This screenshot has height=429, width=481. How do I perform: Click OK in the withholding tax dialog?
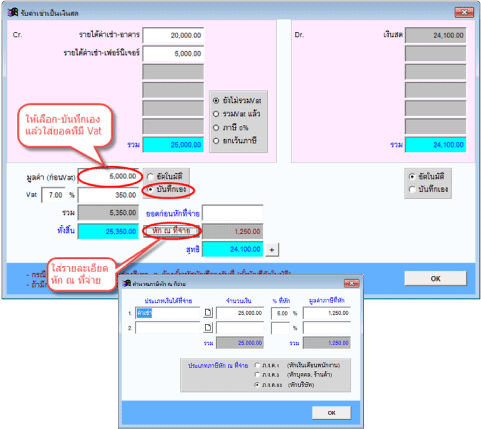click(331, 413)
